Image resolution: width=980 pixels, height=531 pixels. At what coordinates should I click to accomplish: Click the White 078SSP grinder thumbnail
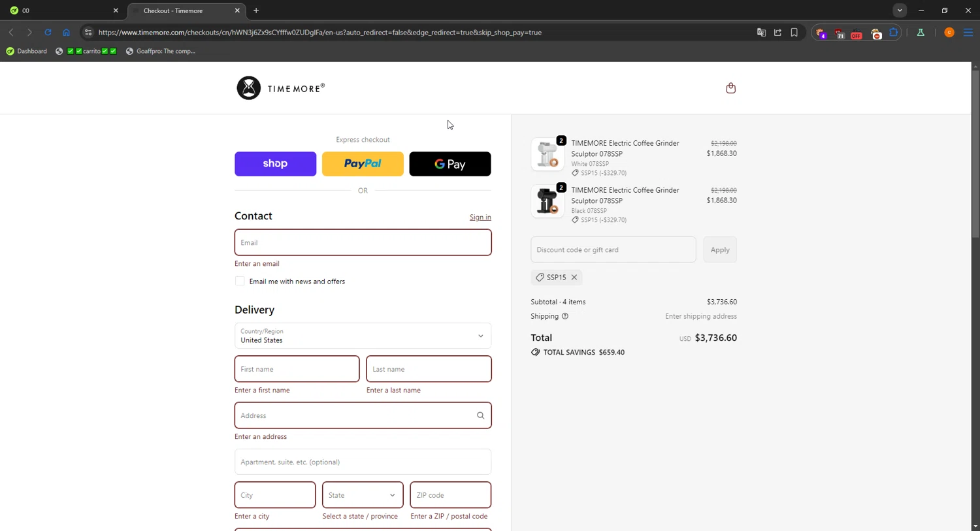coord(547,154)
